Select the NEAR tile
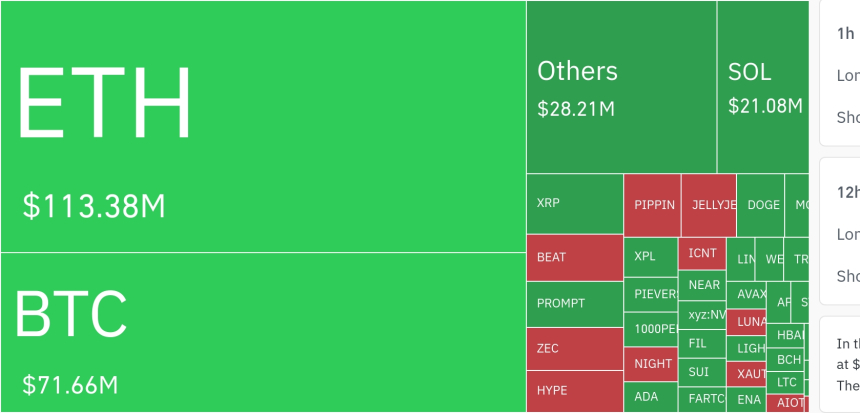The width and height of the screenshot is (860, 413). click(702, 285)
